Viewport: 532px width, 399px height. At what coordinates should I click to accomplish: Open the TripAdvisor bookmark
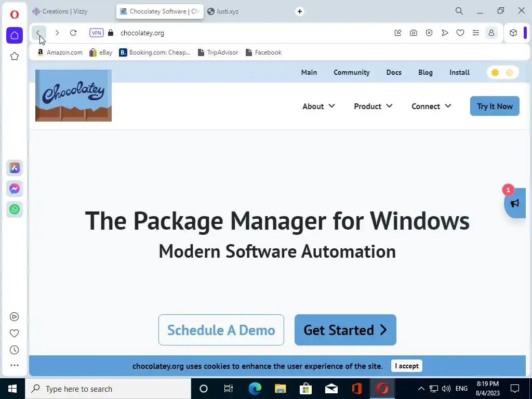pos(218,52)
